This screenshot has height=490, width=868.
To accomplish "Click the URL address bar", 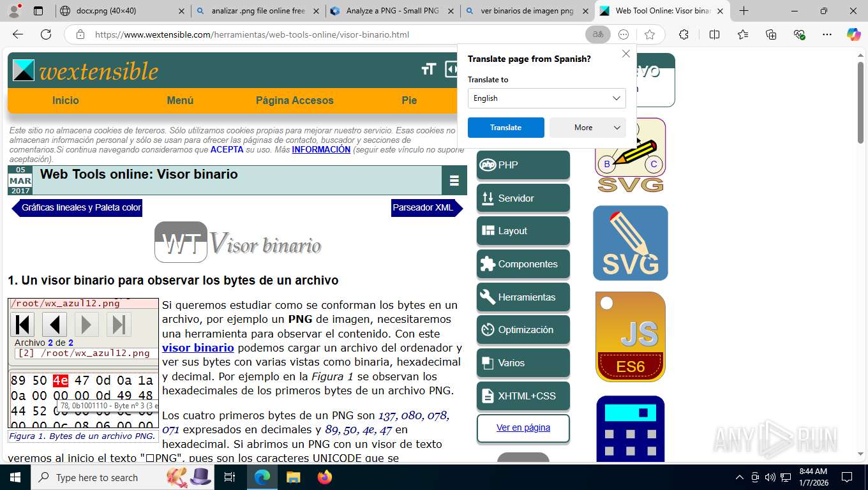I will tap(335, 34).
